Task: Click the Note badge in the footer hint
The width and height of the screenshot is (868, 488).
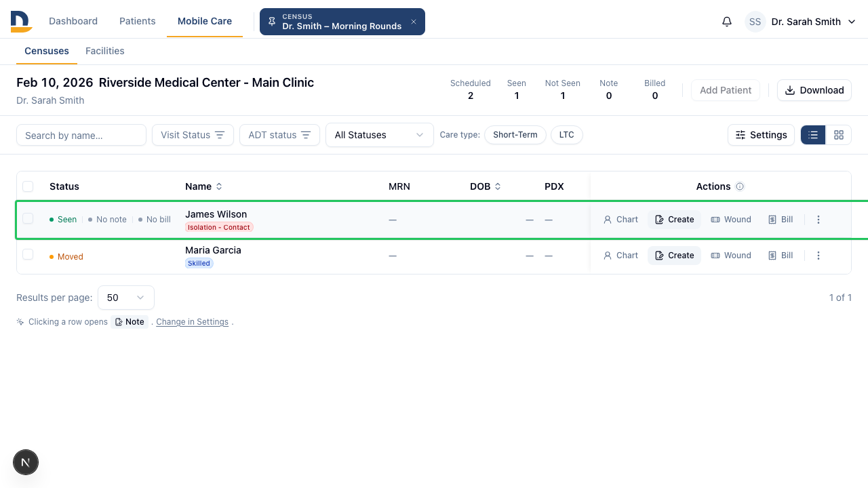Action: [130, 322]
